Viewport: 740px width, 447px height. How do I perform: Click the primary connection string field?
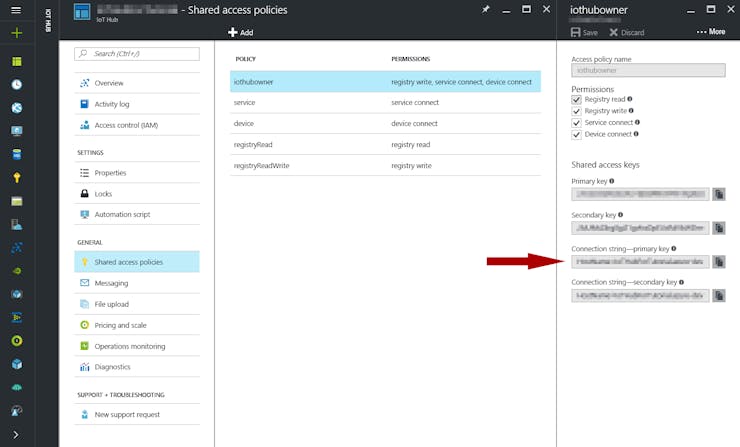640,261
